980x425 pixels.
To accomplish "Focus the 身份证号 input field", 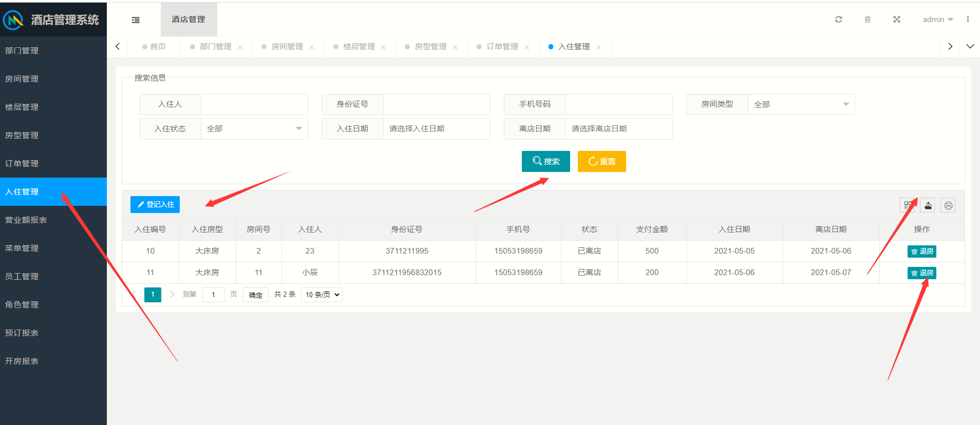I will [x=437, y=104].
